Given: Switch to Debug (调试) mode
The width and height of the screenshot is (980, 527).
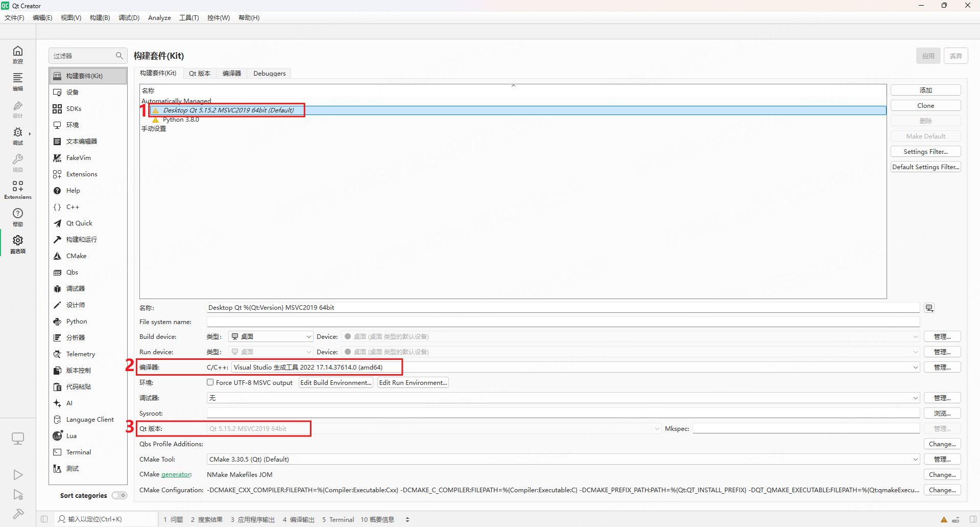Looking at the screenshot, I should point(18,136).
